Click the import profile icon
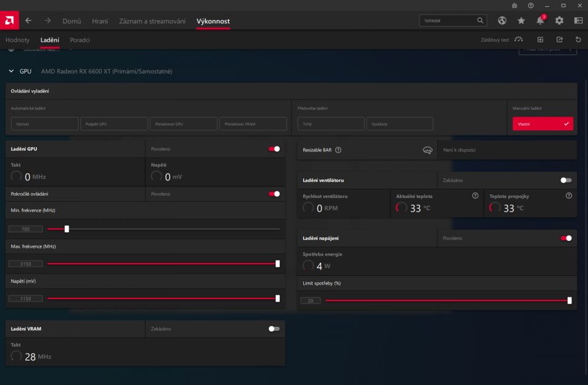 coord(540,39)
